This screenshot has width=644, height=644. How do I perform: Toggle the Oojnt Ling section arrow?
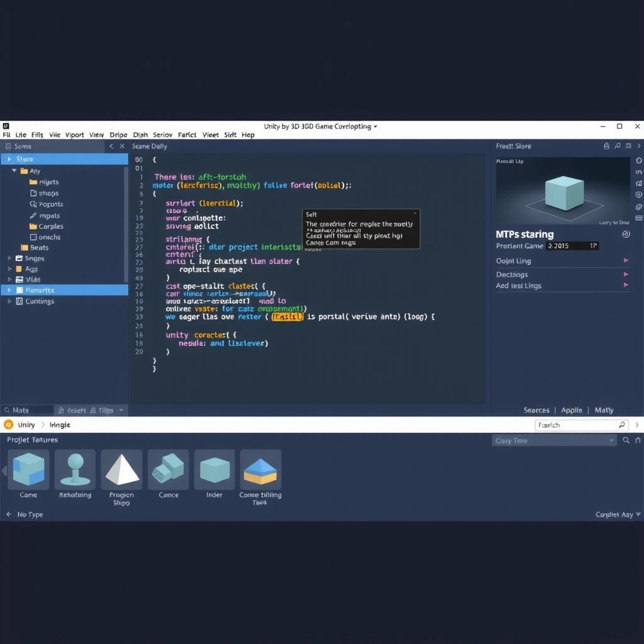625,260
